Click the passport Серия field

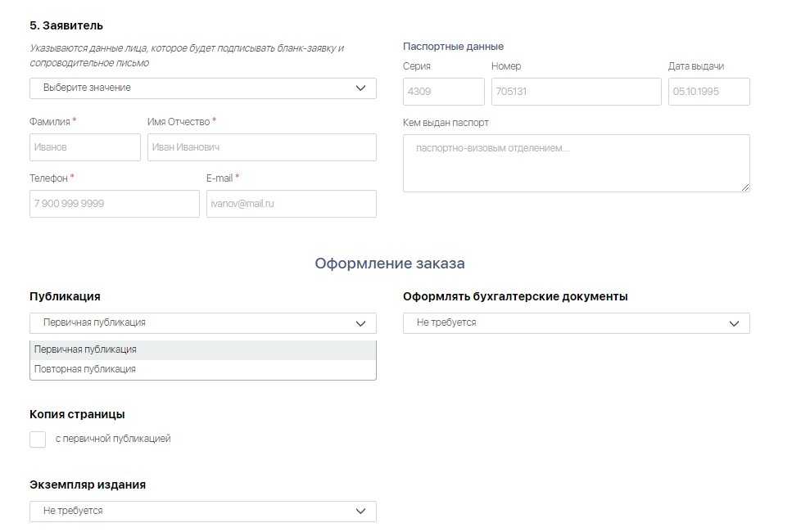(443, 92)
